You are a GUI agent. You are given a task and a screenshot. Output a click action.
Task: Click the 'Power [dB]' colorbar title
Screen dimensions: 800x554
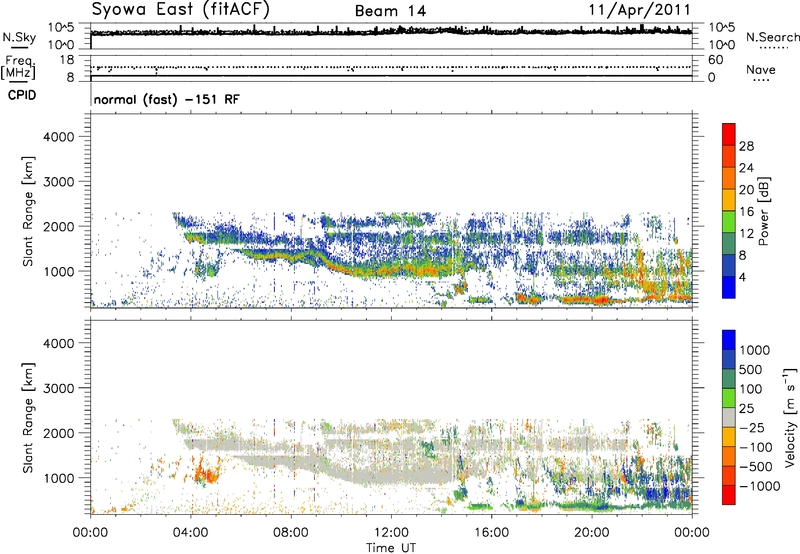(764, 211)
